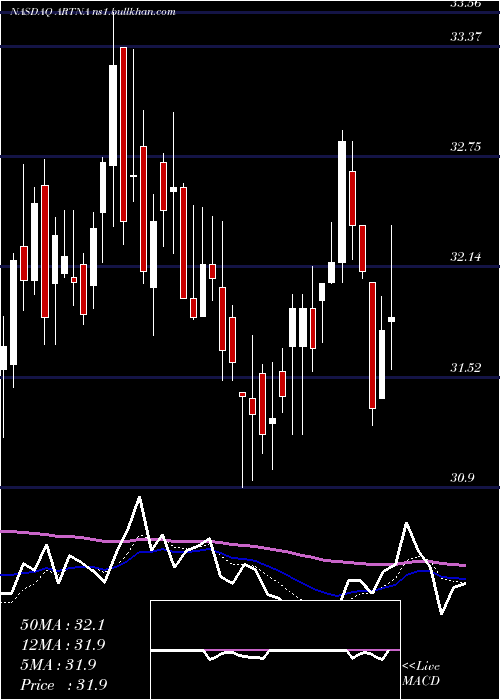Click the 50MA : 32.1 readout
The height and width of the screenshot is (700, 500).
point(62,625)
